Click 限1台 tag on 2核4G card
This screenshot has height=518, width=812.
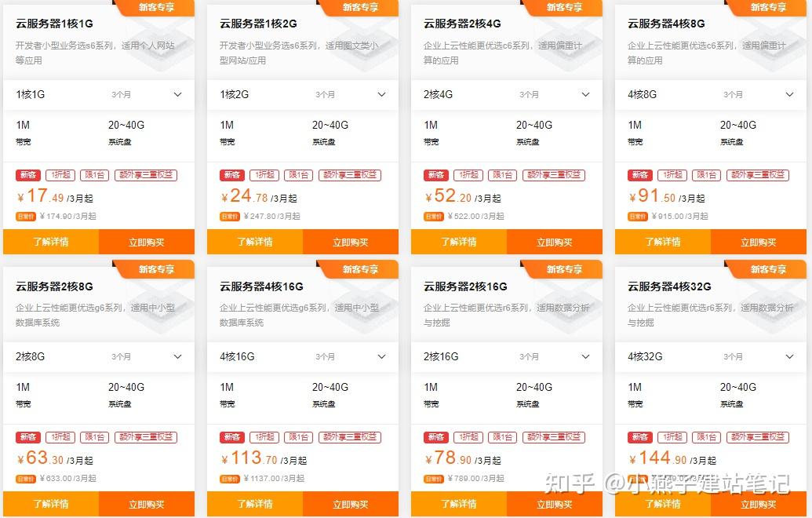[x=502, y=175]
